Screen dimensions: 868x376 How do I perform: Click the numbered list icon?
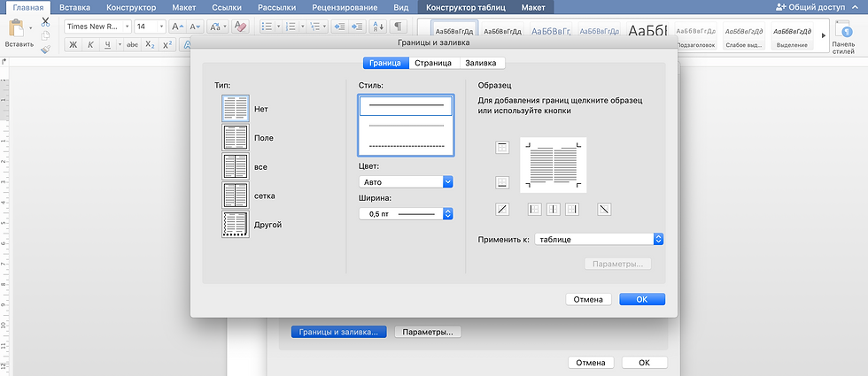(x=291, y=27)
